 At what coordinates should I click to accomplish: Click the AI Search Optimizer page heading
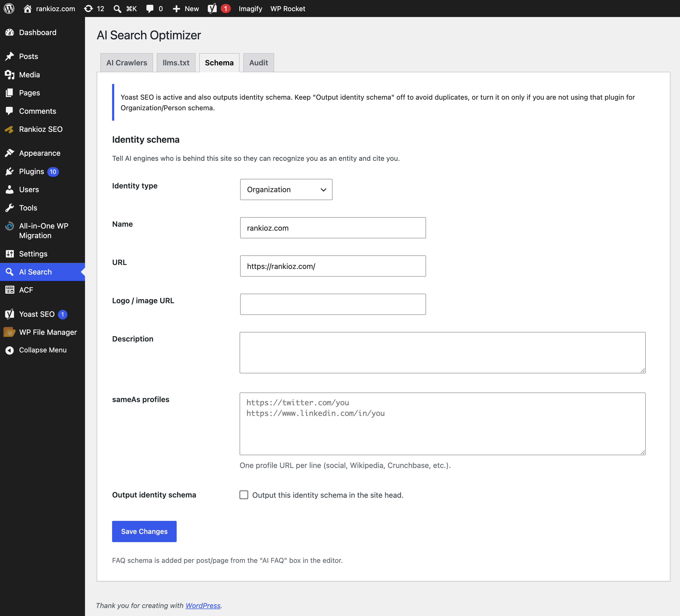(x=149, y=35)
